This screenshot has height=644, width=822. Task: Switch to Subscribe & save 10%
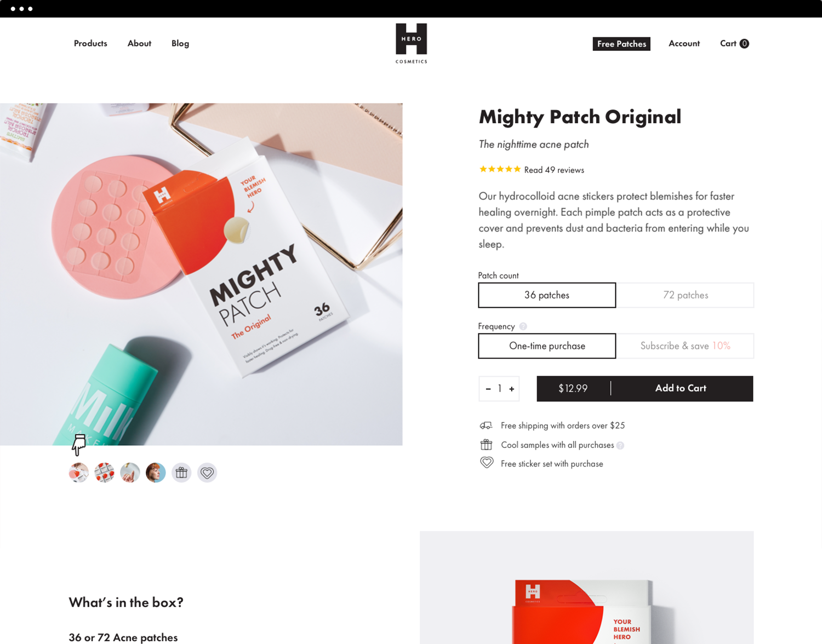[685, 346]
